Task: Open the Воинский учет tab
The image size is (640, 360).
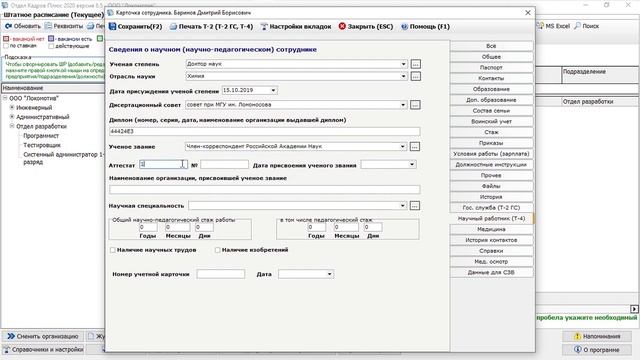Action: pos(491,121)
